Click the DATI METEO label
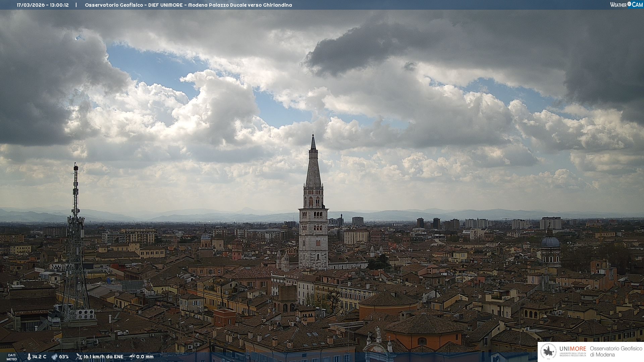Image resolution: width=644 pixels, height=362 pixels. (x=12, y=357)
